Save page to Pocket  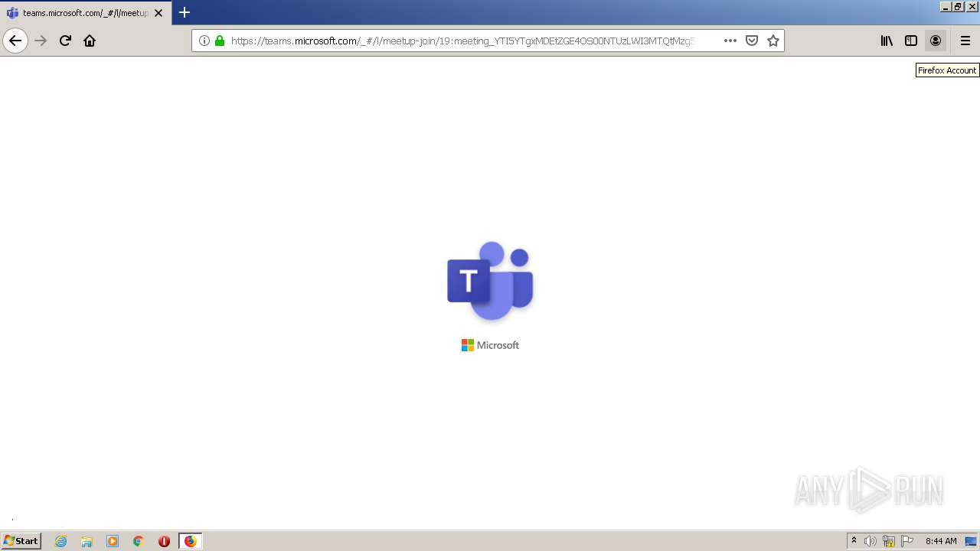(x=752, y=41)
